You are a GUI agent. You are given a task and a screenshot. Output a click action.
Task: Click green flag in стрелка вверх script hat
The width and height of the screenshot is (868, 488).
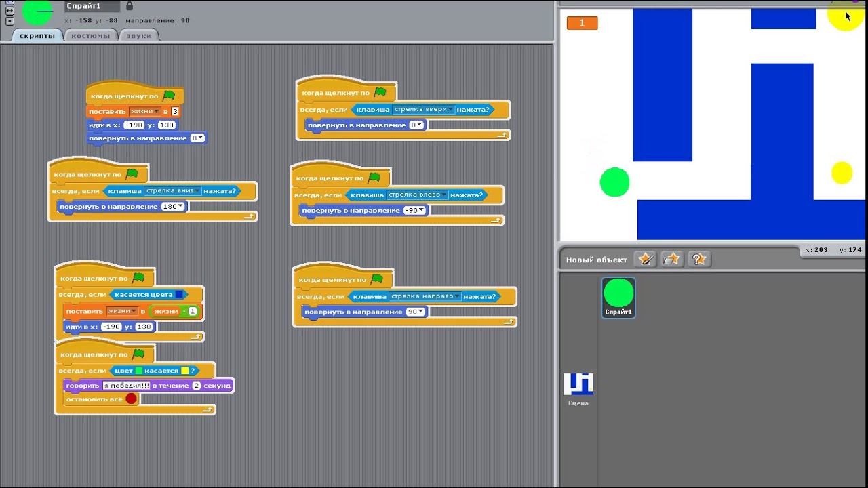(x=380, y=92)
